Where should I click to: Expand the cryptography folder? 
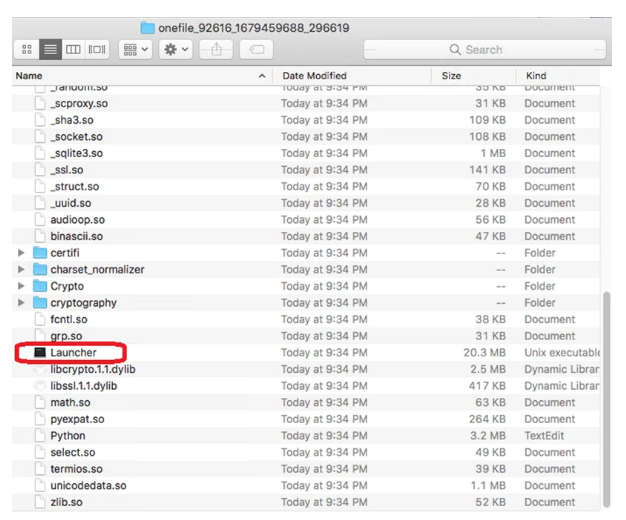21,303
